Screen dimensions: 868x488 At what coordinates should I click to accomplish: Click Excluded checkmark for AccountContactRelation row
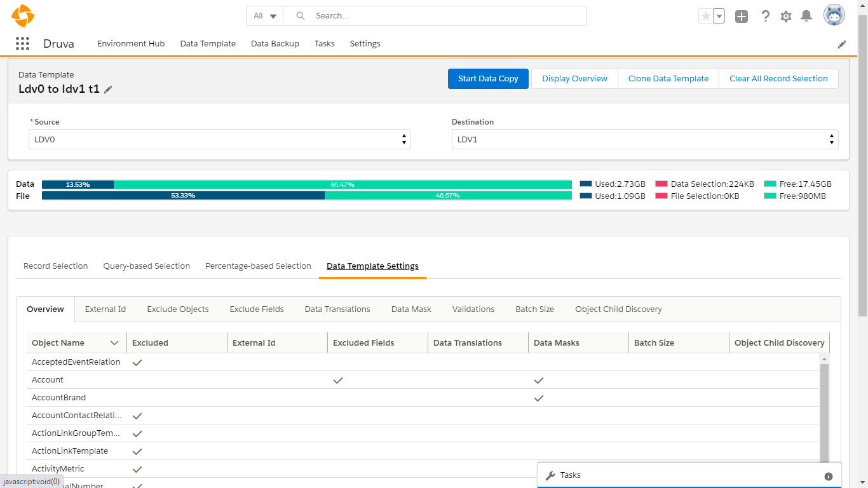click(x=137, y=416)
